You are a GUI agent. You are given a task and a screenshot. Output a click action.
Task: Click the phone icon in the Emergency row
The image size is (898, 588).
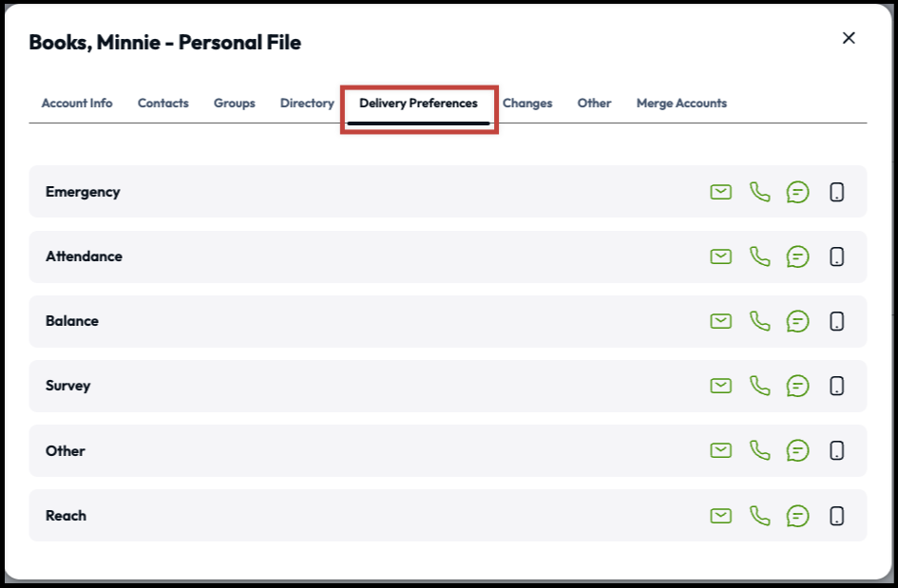pyautogui.click(x=760, y=191)
